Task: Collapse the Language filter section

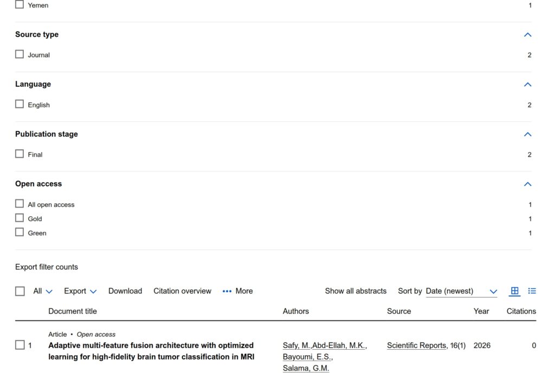Action: coord(528,85)
